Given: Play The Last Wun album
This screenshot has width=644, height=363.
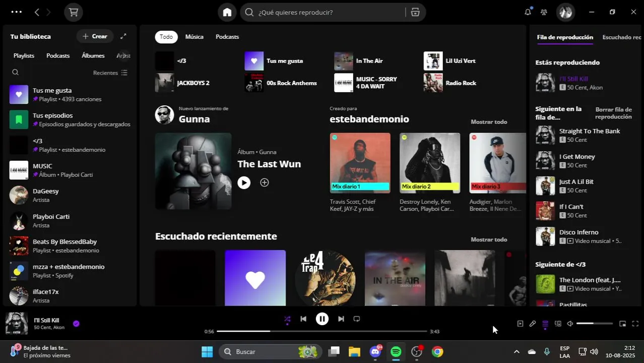Looking at the screenshot, I should (244, 183).
